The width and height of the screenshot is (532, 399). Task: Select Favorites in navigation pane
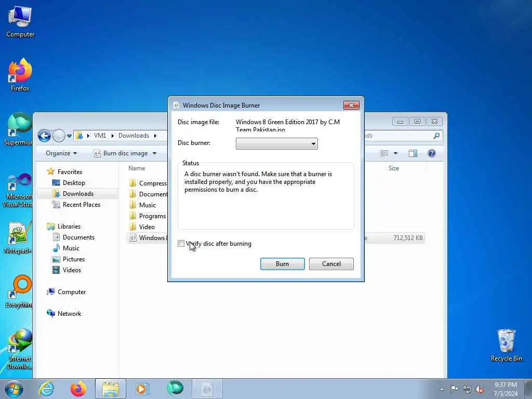[70, 171]
